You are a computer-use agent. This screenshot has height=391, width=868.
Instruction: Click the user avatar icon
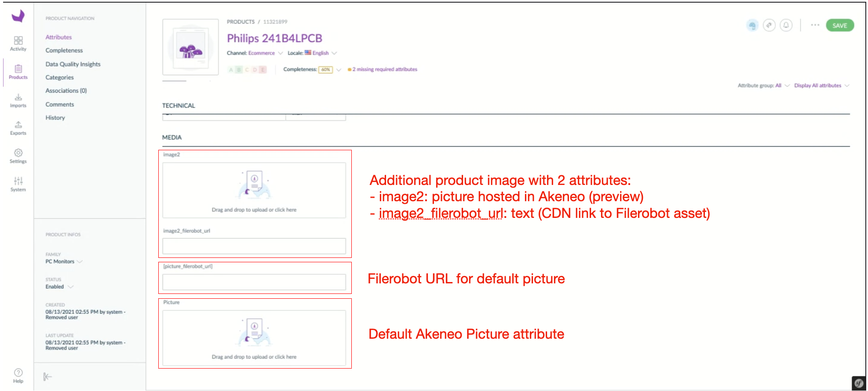[752, 25]
